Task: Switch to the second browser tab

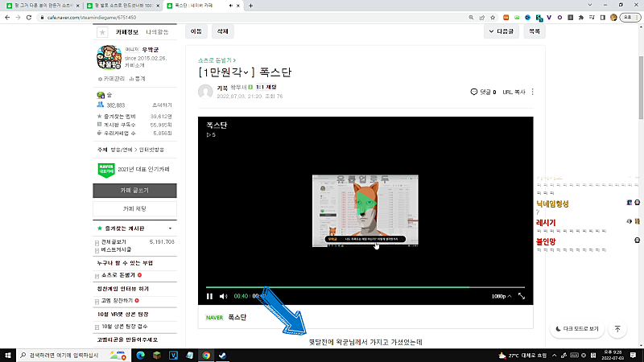Action: click(x=122, y=6)
